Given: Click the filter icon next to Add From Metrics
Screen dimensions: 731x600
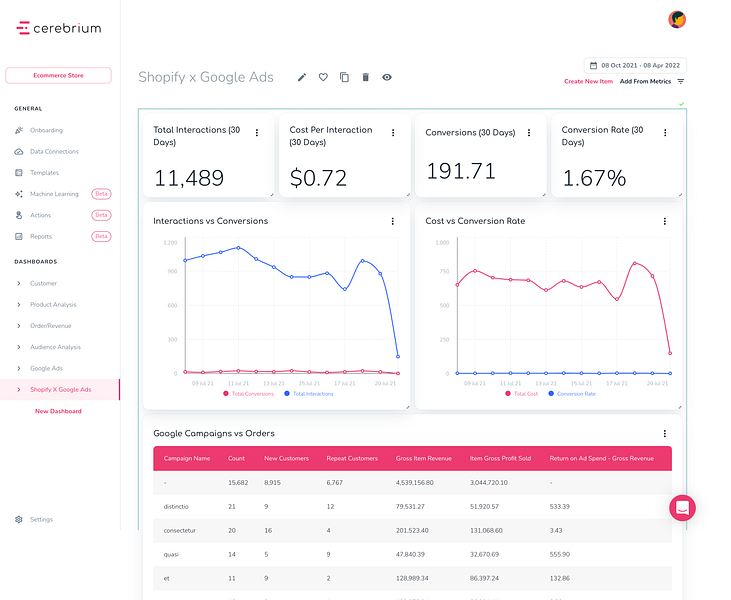Looking at the screenshot, I should [681, 82].
